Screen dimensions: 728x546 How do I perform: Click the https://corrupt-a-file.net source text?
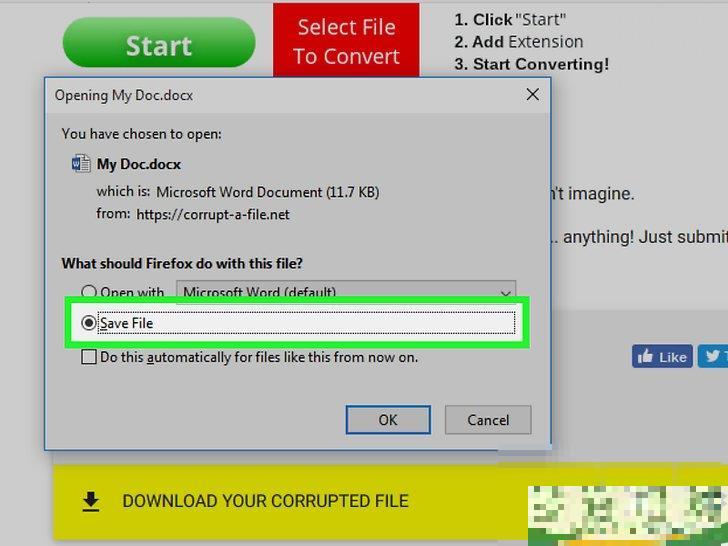tap(212, 214)
